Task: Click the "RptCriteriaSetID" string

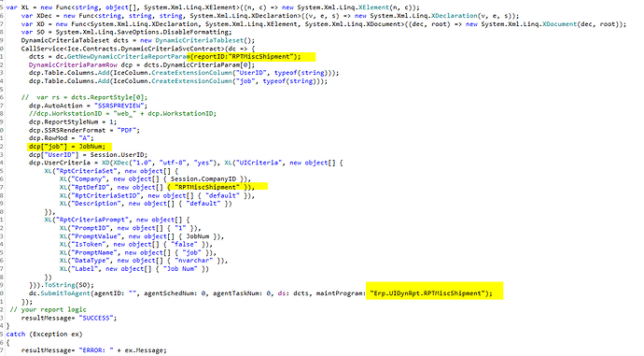Action: [x=105, y=195]
